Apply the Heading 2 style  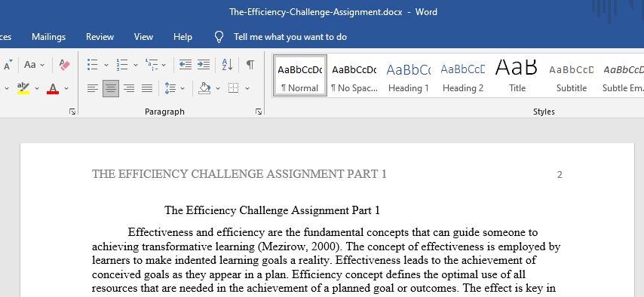tap(463, 75)
